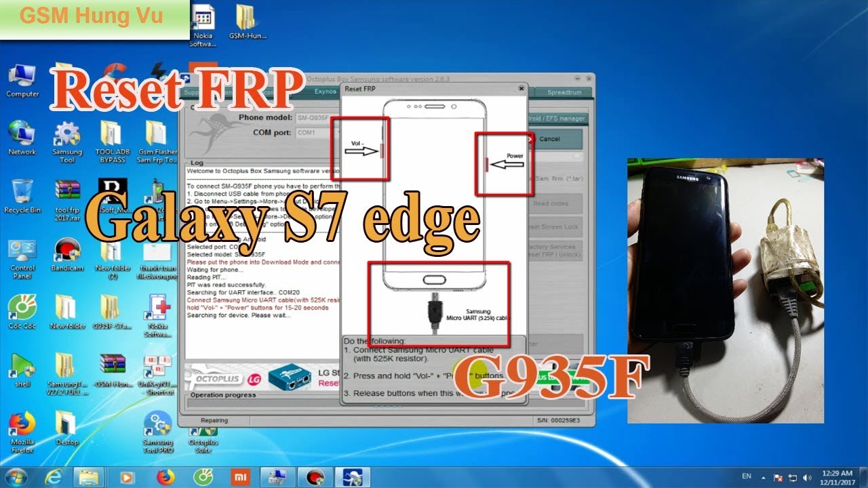Launch the Nokia Software shortcut with red cross
Image resolution: width=868 pixels, height=488 pixels.
click(x=157, y=316)
